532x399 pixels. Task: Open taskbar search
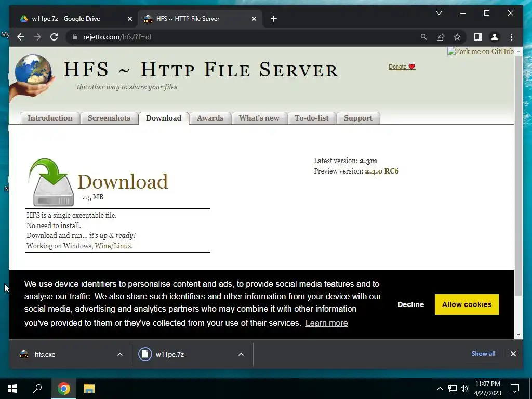[x=37, y=389]
